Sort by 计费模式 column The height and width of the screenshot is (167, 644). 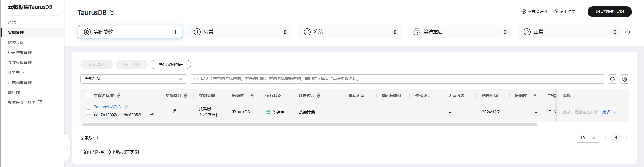[319, 96]
